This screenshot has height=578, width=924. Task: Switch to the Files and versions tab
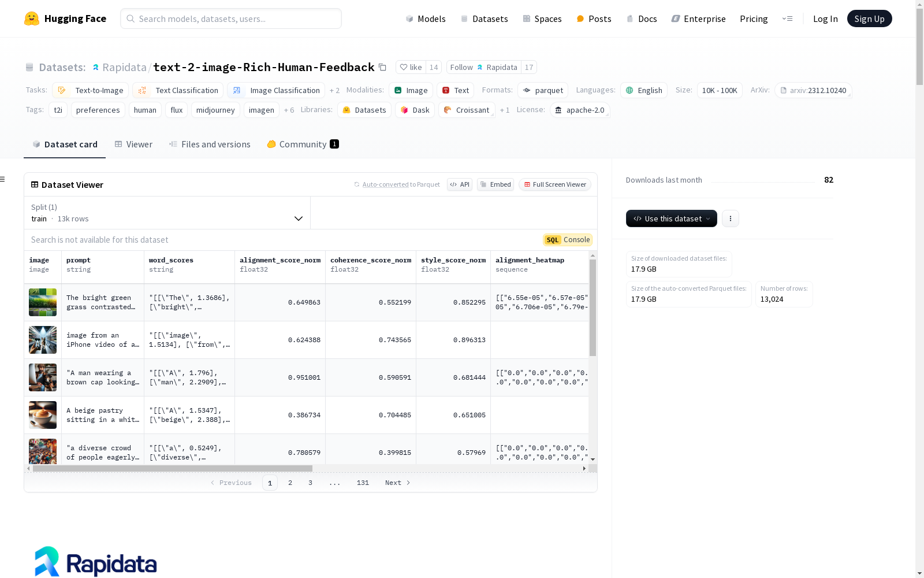pos(210,144)
